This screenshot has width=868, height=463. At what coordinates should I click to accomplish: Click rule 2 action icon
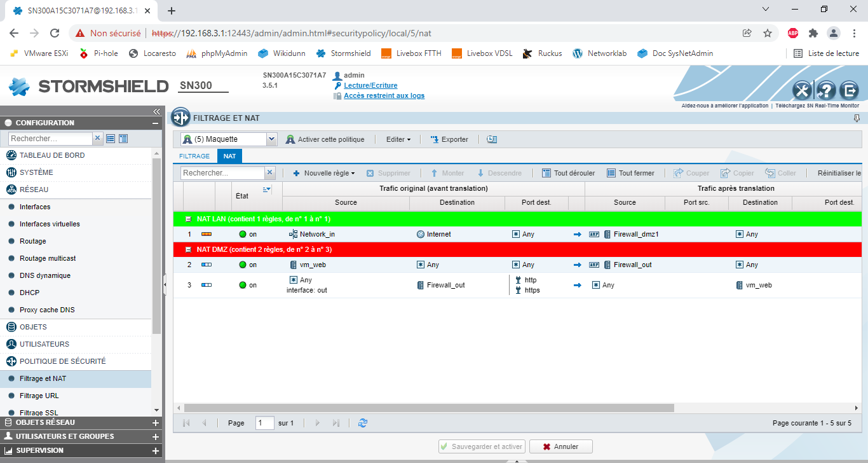point(207,265)
